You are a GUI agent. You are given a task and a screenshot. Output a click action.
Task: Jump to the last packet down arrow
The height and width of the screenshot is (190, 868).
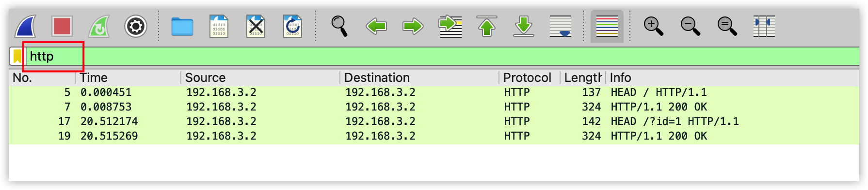pyautogui.click(x=524, y=26)
